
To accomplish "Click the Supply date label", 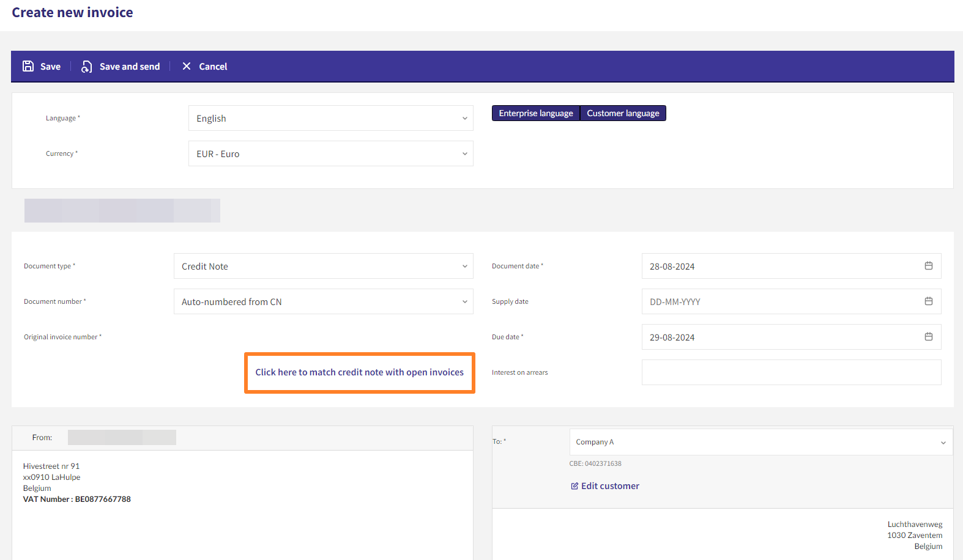I will click(x=510, y=301).
